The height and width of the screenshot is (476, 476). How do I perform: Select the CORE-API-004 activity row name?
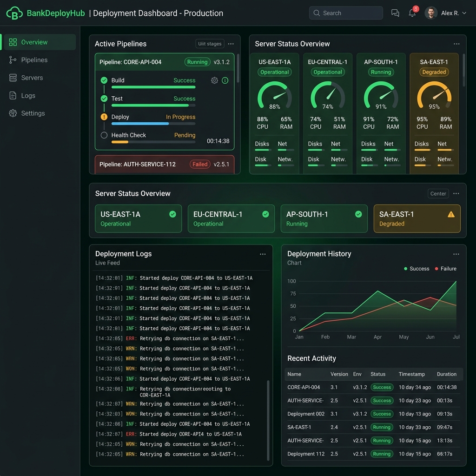[x=304, y=387]
